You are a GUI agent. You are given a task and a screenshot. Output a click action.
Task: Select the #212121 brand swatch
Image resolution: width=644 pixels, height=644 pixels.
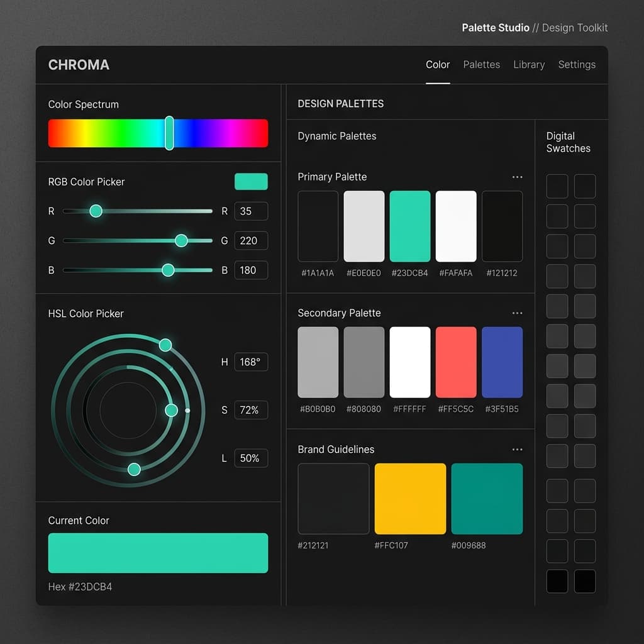pos(333,499)
